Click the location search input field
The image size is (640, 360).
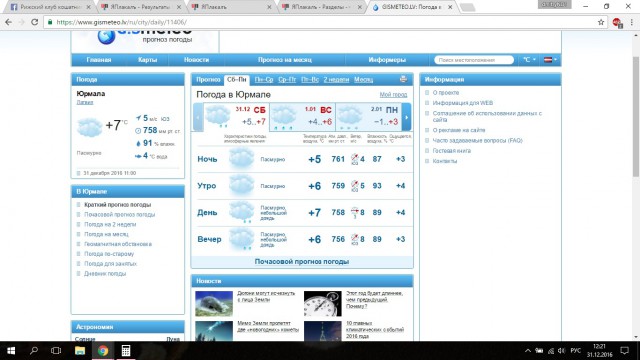(x=473, y=60)
